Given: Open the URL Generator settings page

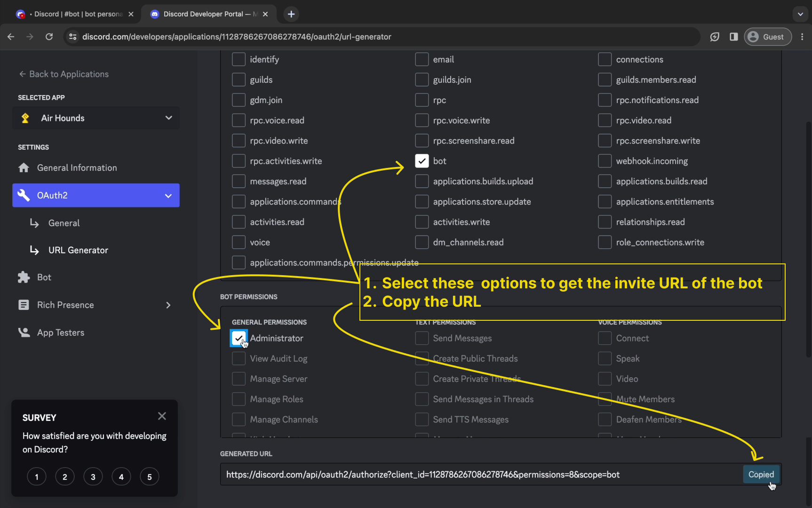Looking at the screenshot, I should (x=78, y=250).
